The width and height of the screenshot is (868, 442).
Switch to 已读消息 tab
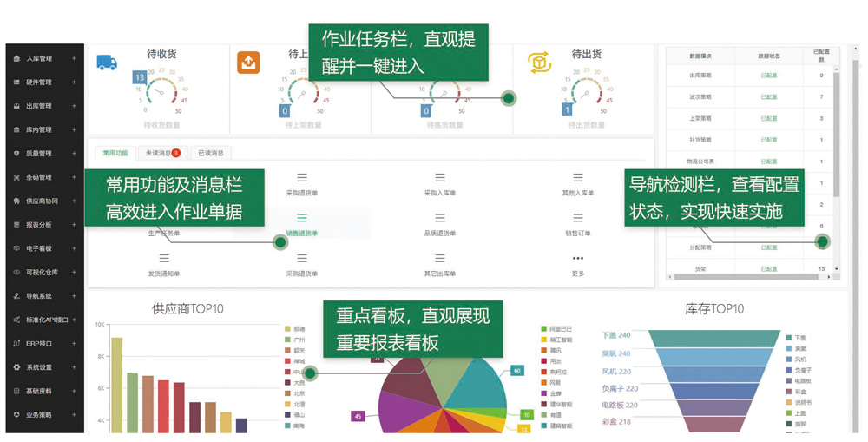point(211,153)
